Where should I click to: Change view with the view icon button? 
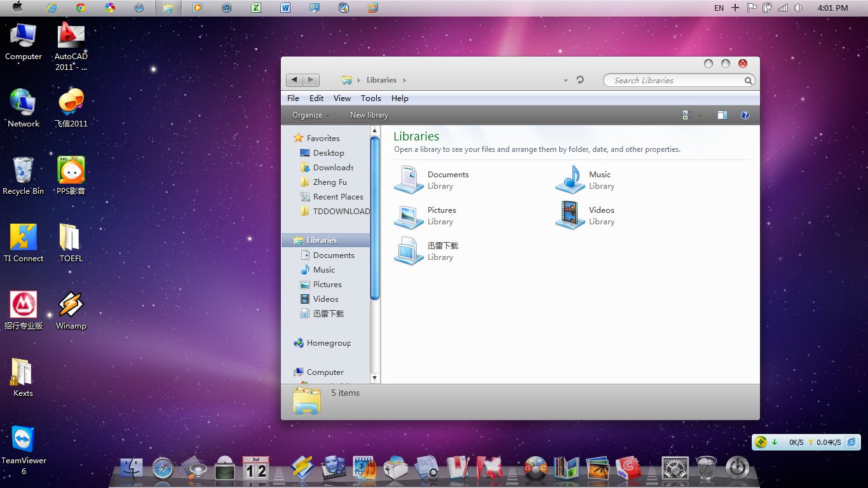pos(686,115)
